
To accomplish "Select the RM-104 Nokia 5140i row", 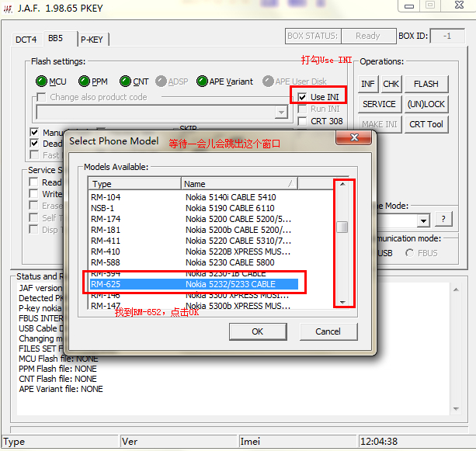I will pyautogui.click(x=194, y=197).
